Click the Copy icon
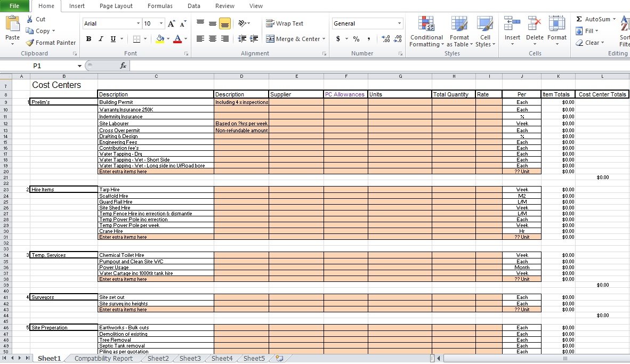Viewport: 630px width, 364px height. click(29, 31)
